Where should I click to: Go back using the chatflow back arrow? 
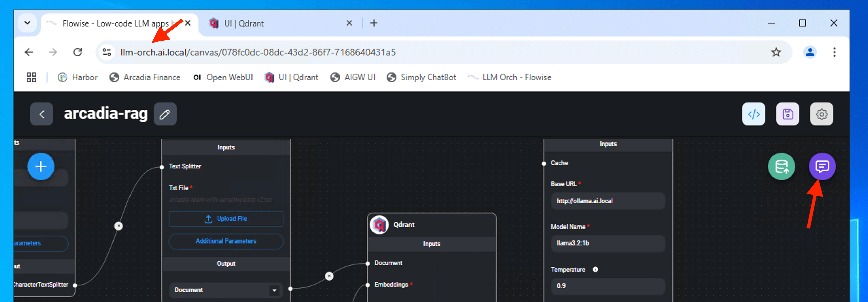pos(41,114)
